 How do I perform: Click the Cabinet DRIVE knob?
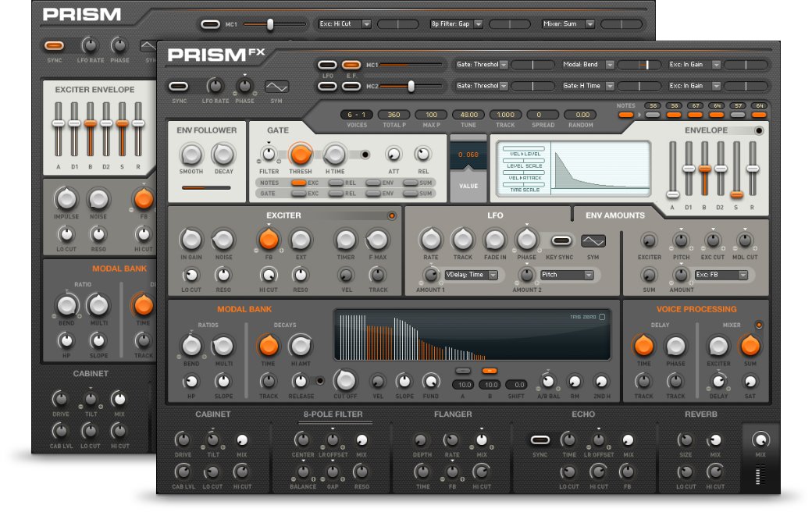coord(183,440)
